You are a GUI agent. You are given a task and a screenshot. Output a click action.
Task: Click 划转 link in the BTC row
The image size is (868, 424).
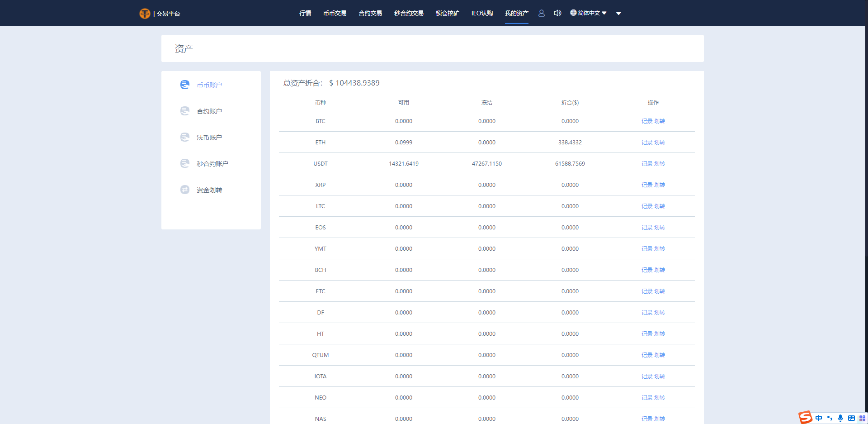coord(660,121)
